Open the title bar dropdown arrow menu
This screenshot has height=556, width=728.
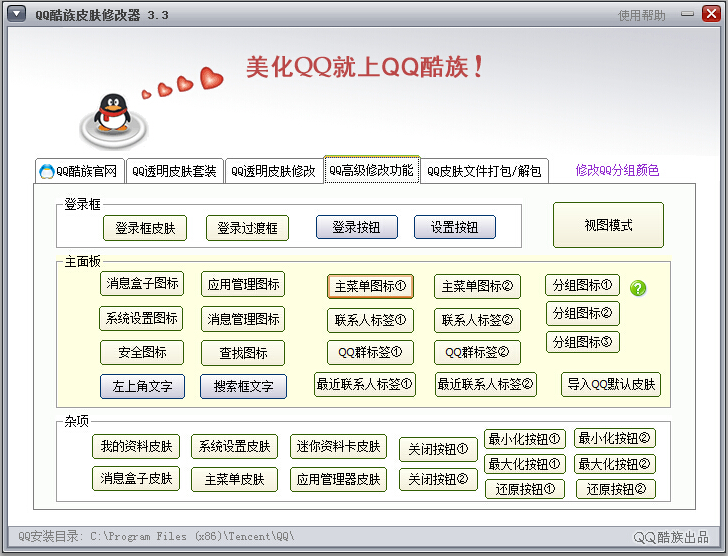17,13
